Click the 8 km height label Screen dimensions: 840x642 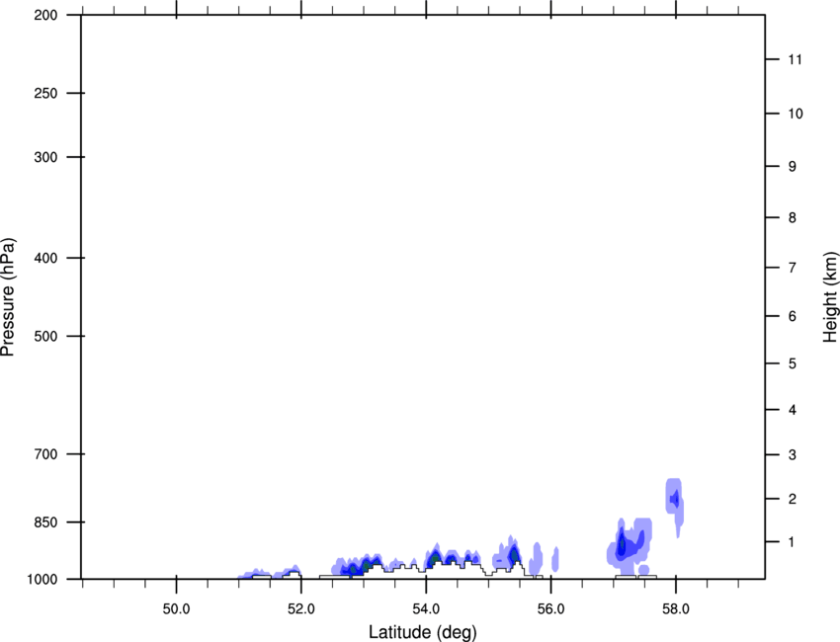793,217
